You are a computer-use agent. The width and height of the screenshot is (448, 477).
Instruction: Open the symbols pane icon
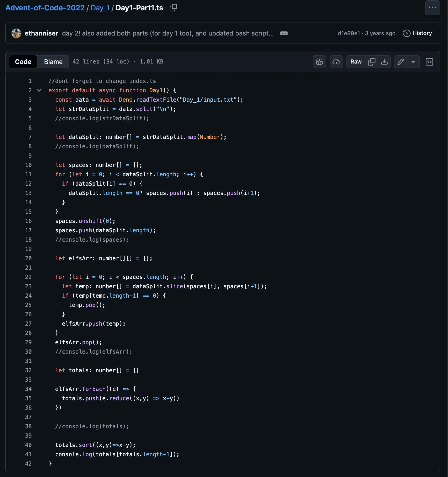coord(429,62)
